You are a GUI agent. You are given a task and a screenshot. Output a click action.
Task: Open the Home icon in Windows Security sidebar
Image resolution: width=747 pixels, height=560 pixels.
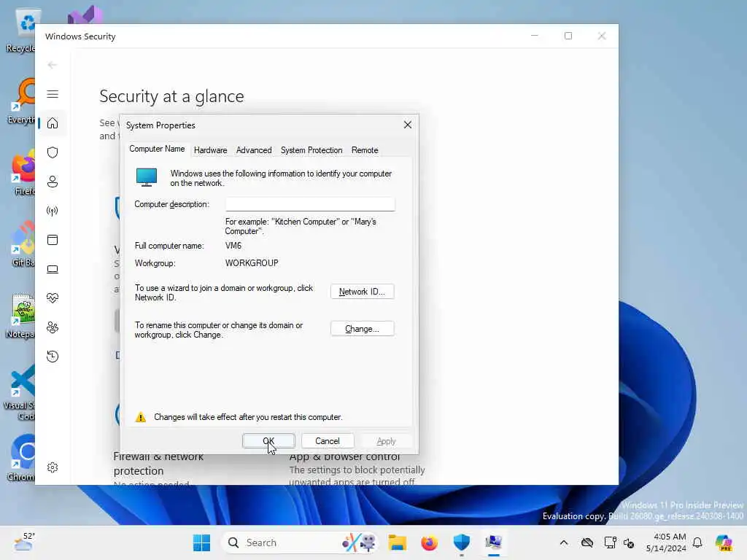click(53, 123)
